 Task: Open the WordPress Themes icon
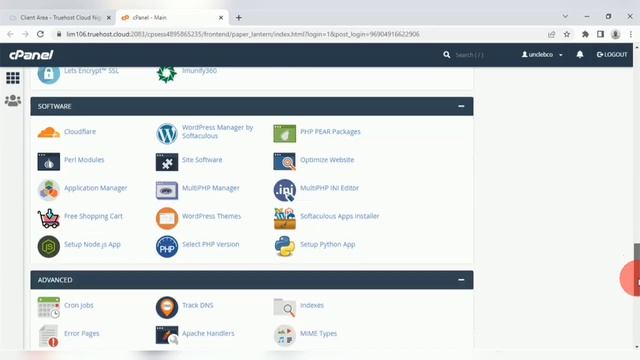click(167, 218)
